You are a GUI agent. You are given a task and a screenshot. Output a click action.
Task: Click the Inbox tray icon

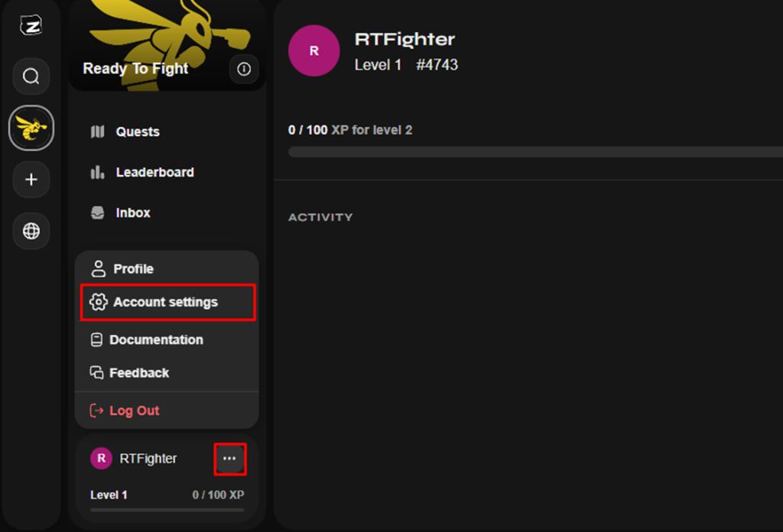point(97,212)
